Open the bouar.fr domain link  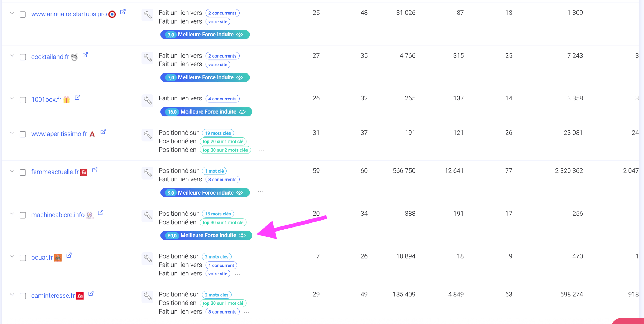[x=42, y=257]
